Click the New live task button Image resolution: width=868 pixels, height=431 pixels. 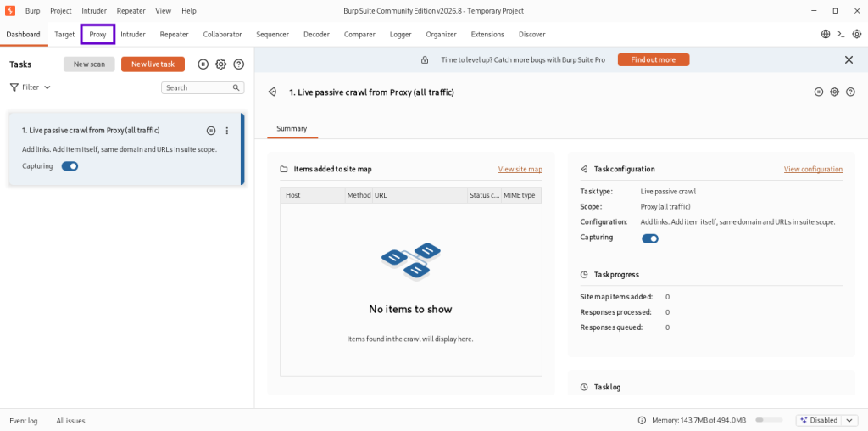153,64
